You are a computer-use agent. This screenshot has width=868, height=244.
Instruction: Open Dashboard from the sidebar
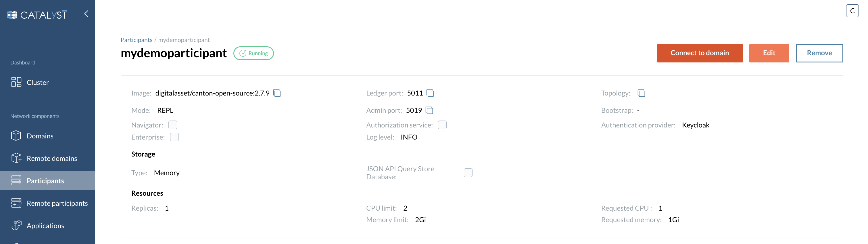[x=23, y=62]
